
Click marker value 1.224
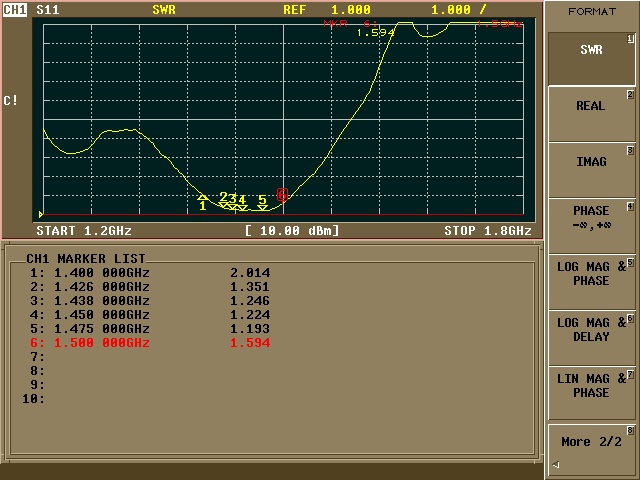coord(250,315)
